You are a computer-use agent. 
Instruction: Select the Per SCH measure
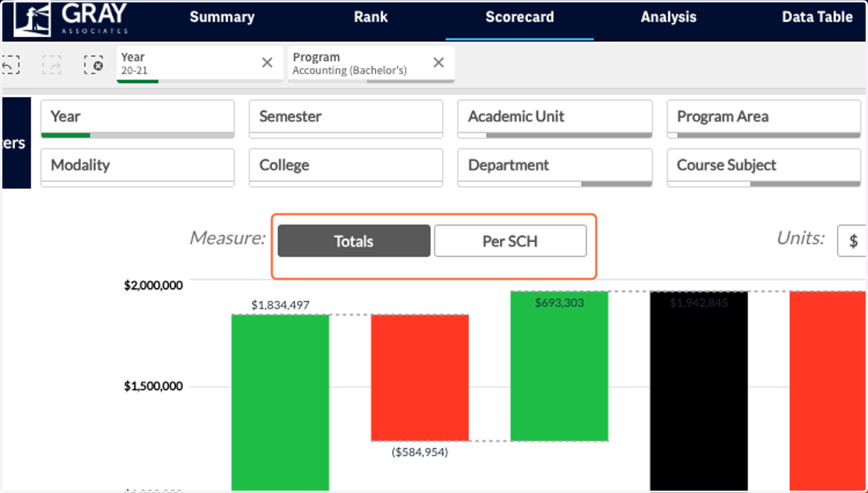(510, 241)
